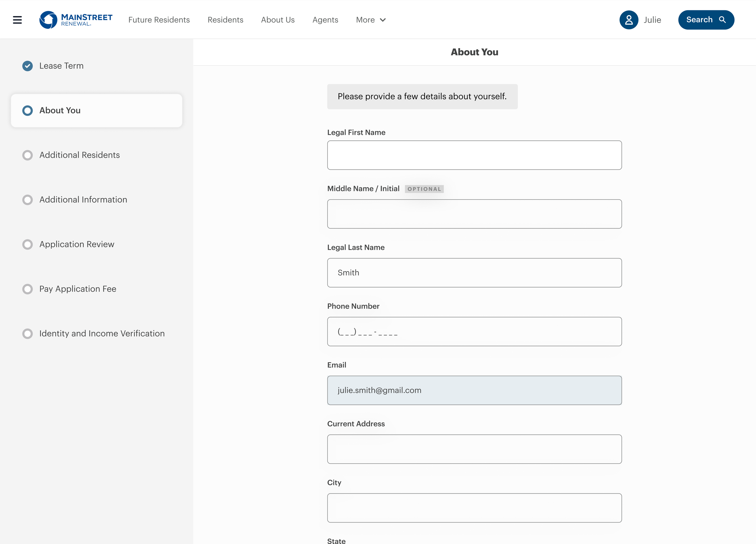This screenshot has height=544, width=756.
Task: Click the OPTIONAL badge text
Action: click(424, 189)
